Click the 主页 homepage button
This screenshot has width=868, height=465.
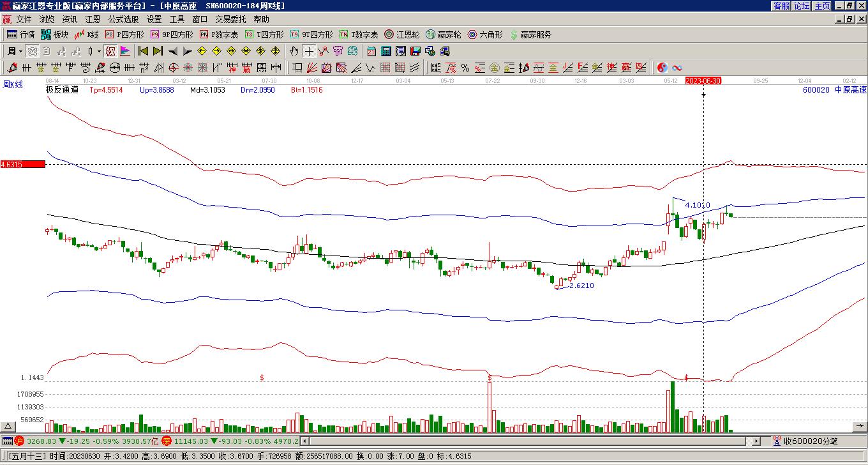point(822,6)
